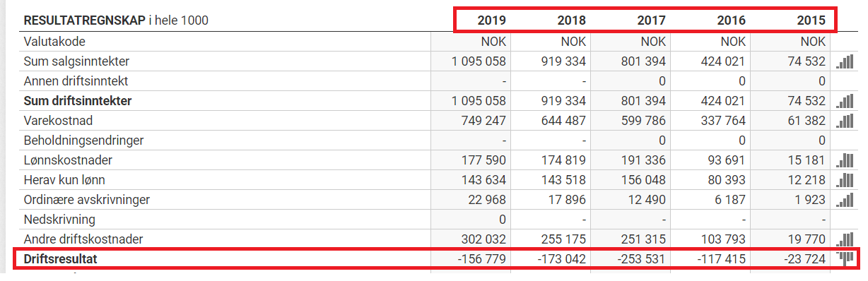
Task: Select the 2018 column header
Action: 571,20
